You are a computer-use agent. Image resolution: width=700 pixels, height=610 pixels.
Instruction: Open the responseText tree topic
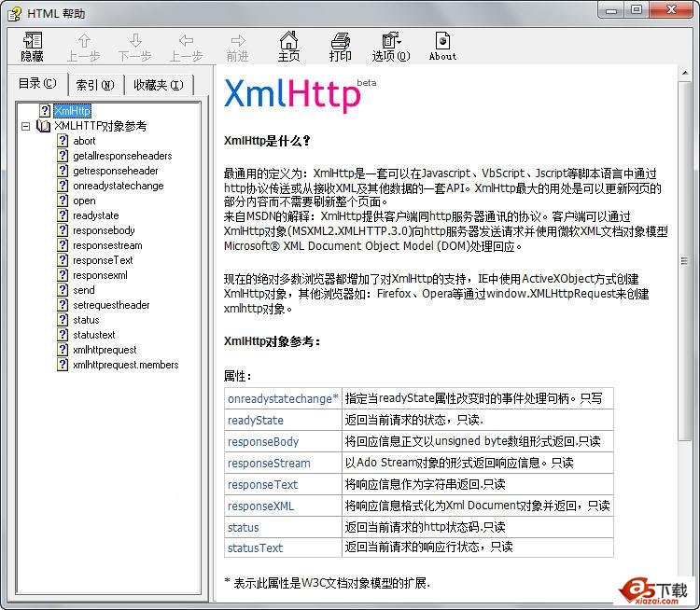click(x=103, y=260)
